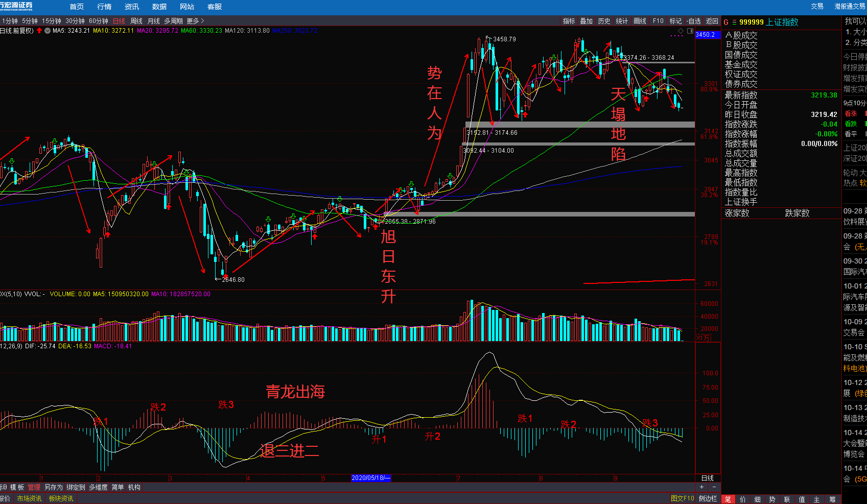The height and width of the screenshot is (504, 867).
Task: Open the 首页 home menu
Action: click(77, 7)
